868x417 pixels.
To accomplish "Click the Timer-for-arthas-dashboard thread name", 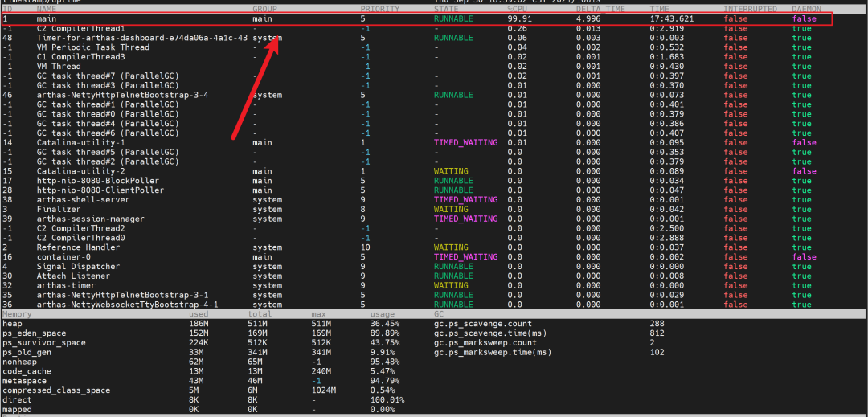I will click(141, 38).
